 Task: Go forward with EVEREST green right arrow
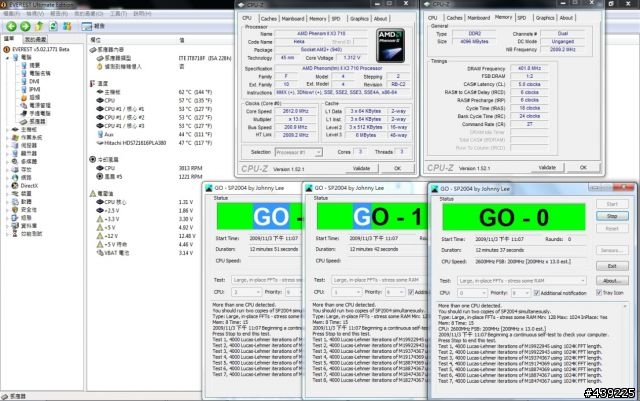tap(25, 27)
